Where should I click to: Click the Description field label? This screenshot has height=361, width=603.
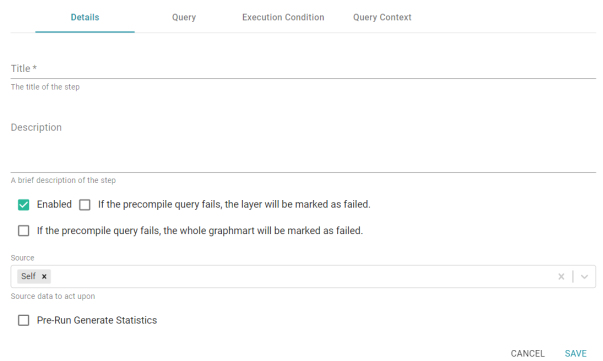(36, 128)
